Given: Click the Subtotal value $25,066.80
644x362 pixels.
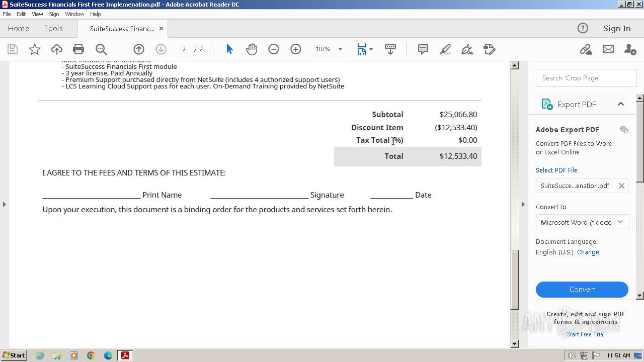Looking at the screenshot, I should 458,115.
